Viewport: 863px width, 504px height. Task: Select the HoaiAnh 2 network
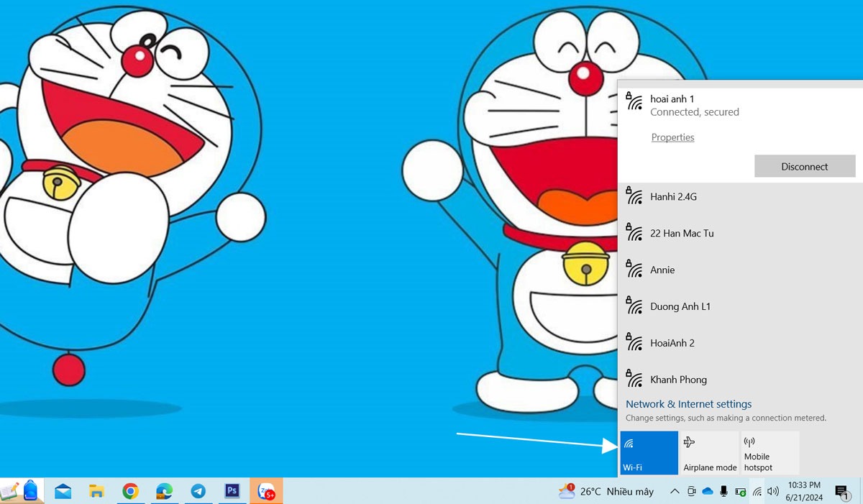click(x=740, y=343)
